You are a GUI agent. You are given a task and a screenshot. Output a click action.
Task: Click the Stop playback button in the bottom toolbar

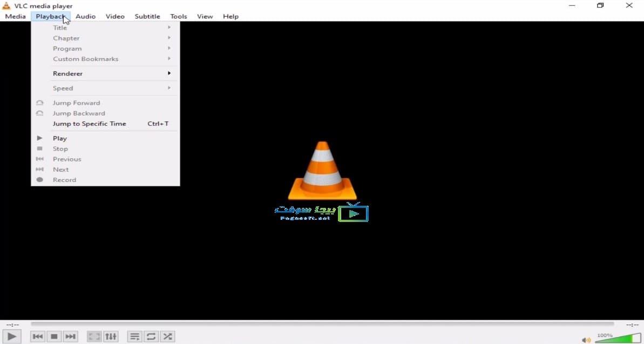54,336
